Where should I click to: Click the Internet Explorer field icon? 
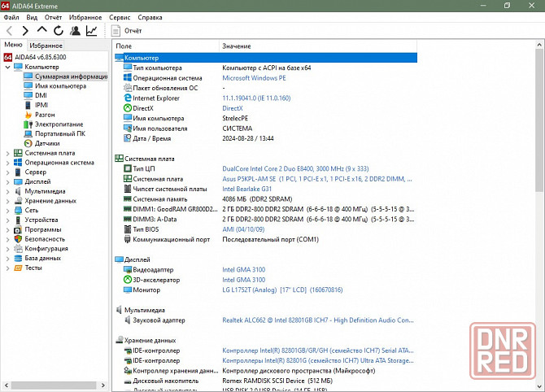coord(128,98)
